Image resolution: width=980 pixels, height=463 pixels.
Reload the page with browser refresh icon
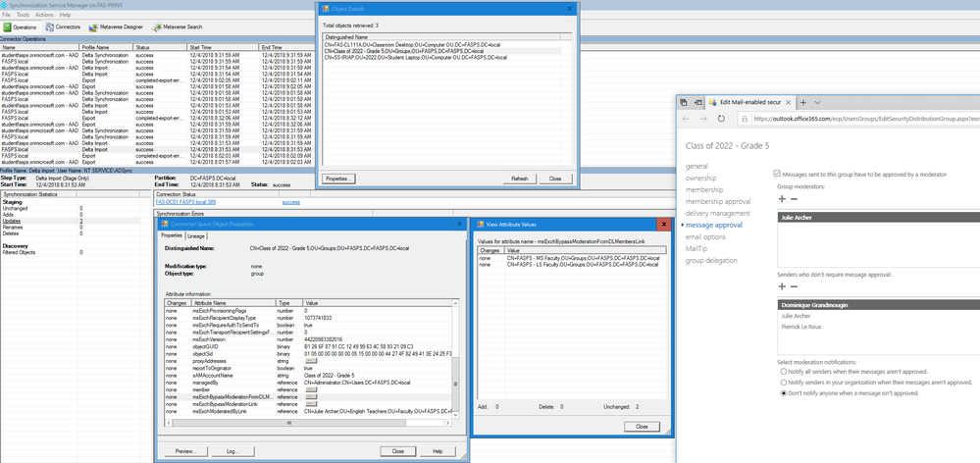tap(721, 118)
